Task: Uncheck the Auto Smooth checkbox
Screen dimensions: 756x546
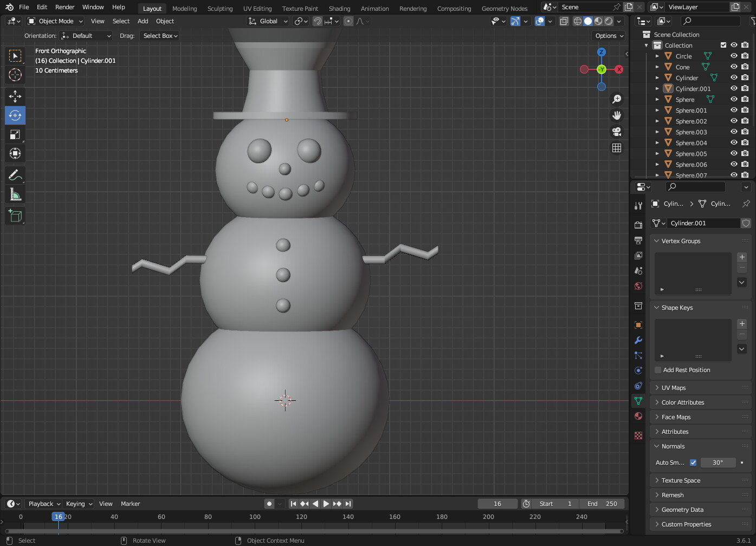Action: (x=693, y=463)
